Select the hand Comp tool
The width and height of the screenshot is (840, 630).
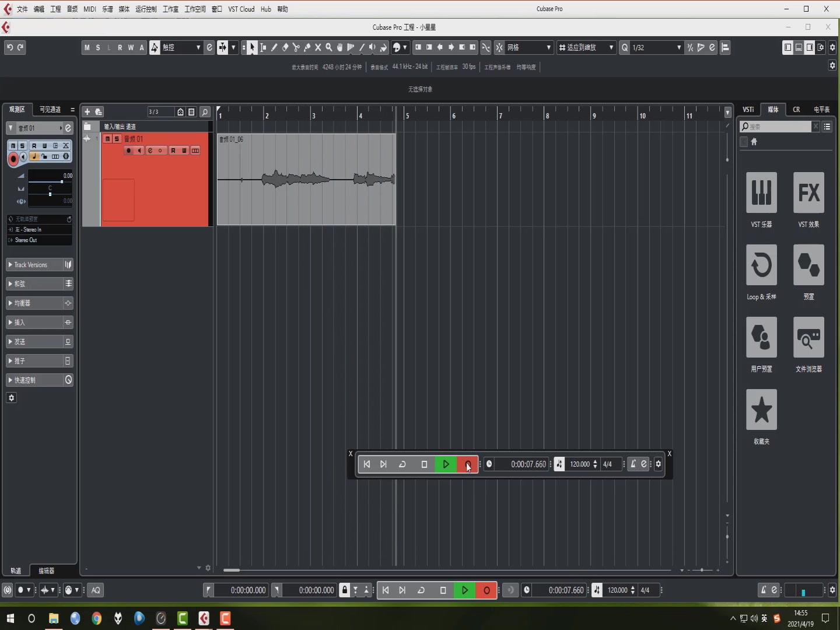(x=339, y=47)
